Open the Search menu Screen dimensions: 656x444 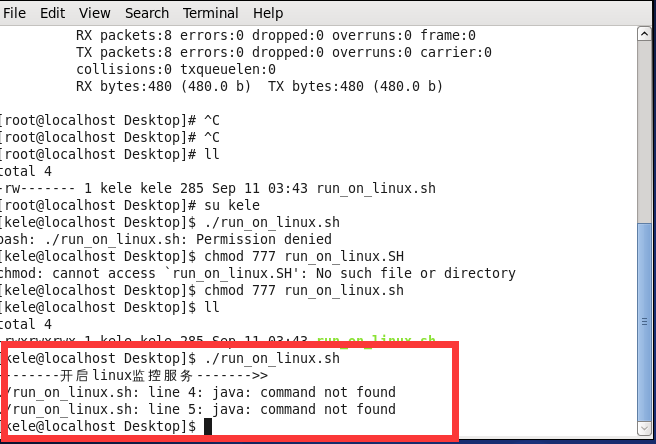tap(147, 13)
